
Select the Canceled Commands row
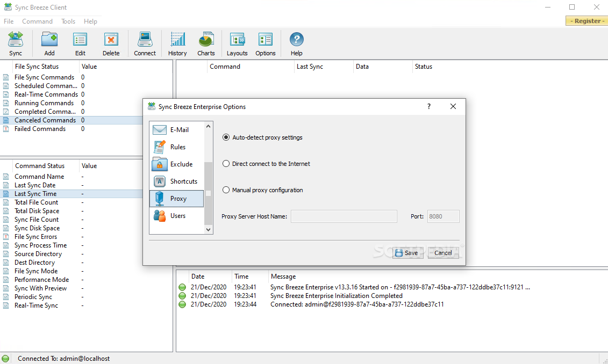point(71,120)
